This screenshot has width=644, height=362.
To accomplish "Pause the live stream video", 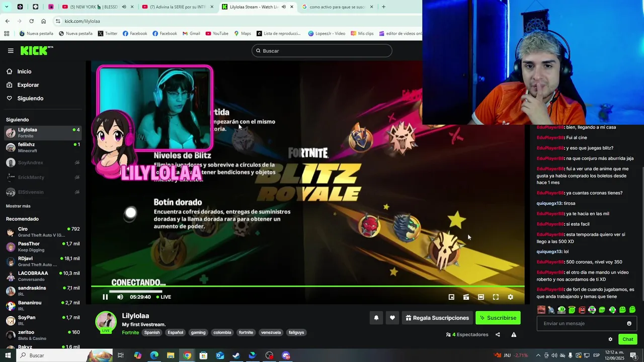I will [105, 297].
